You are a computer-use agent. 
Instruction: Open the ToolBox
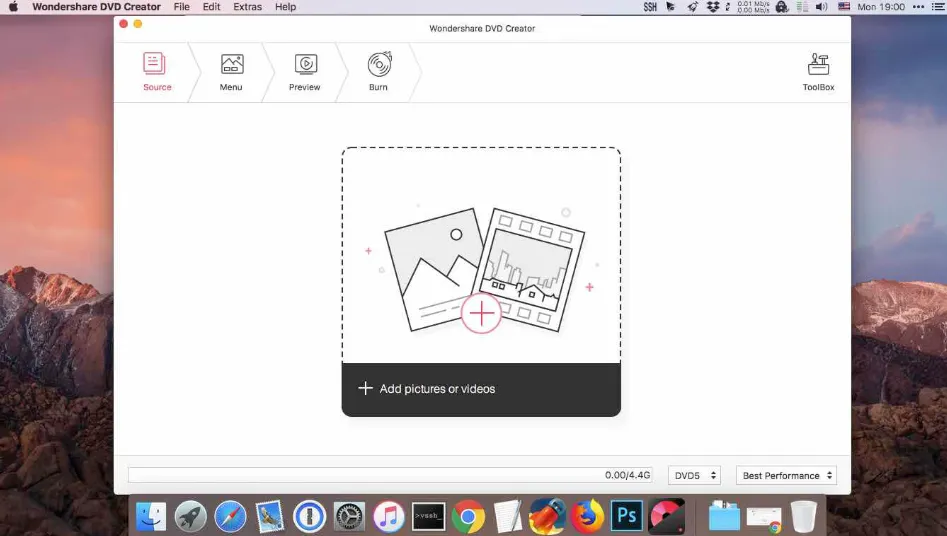818,72
